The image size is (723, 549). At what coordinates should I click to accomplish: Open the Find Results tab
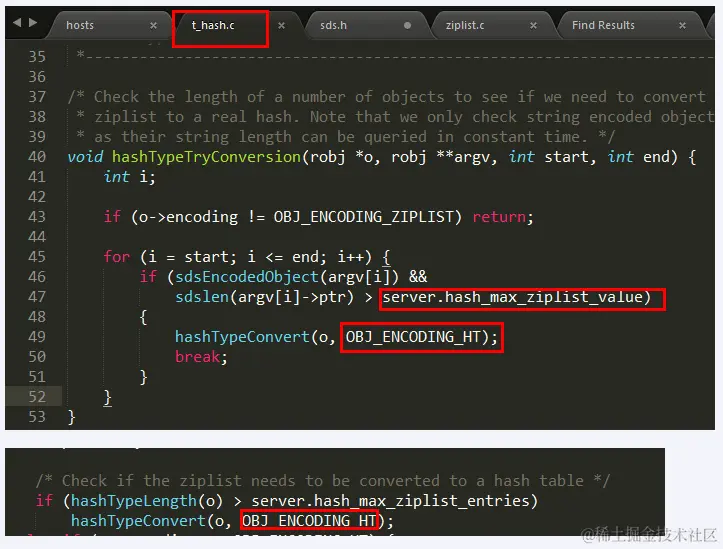point(603,25)
